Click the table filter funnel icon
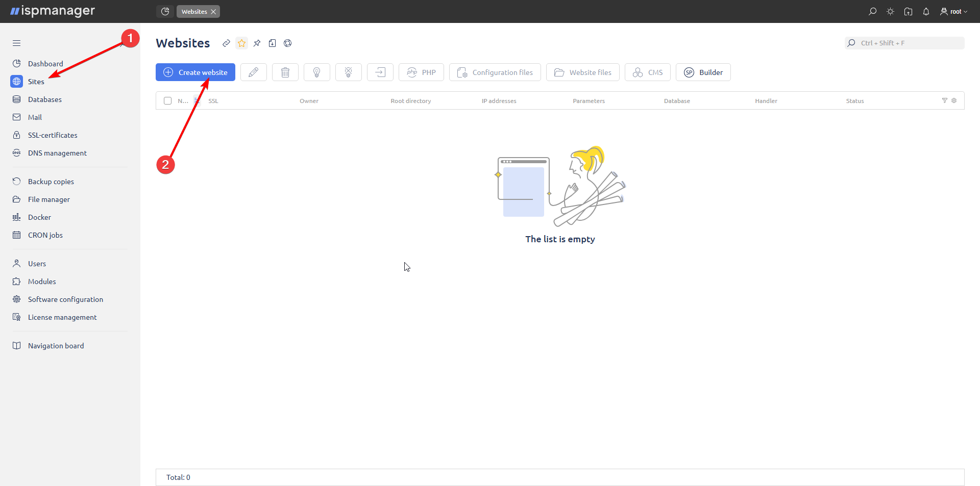This screenshot has height=486, width=980. point(944,100)
